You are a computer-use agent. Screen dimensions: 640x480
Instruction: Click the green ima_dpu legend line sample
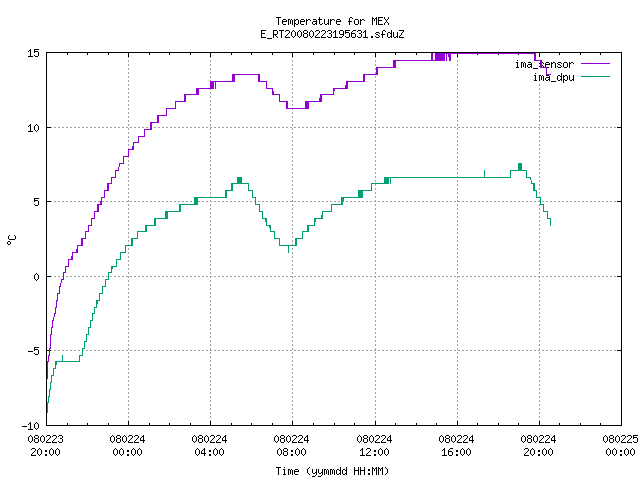tap(596, 77)
